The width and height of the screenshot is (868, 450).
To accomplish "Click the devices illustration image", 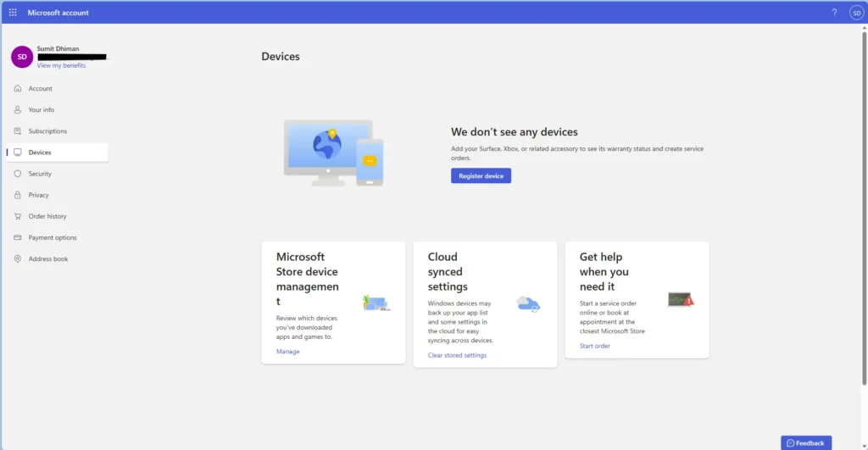I will coord(333,153).
